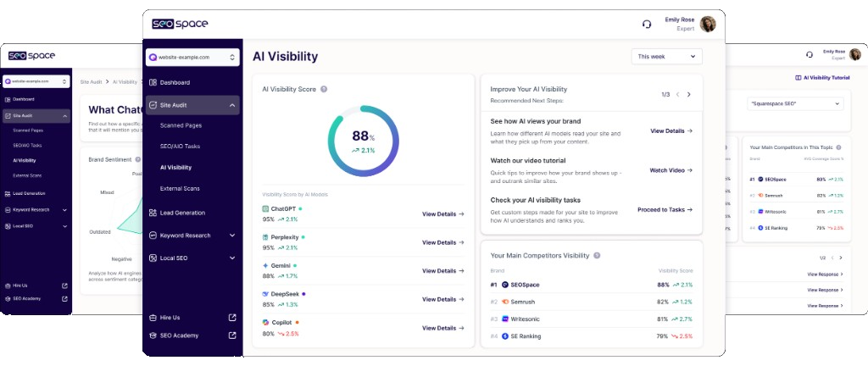Select Writesonic row in front window competitors
The height and width of the screenshot is (366, 868).
[x=591, y=319]
